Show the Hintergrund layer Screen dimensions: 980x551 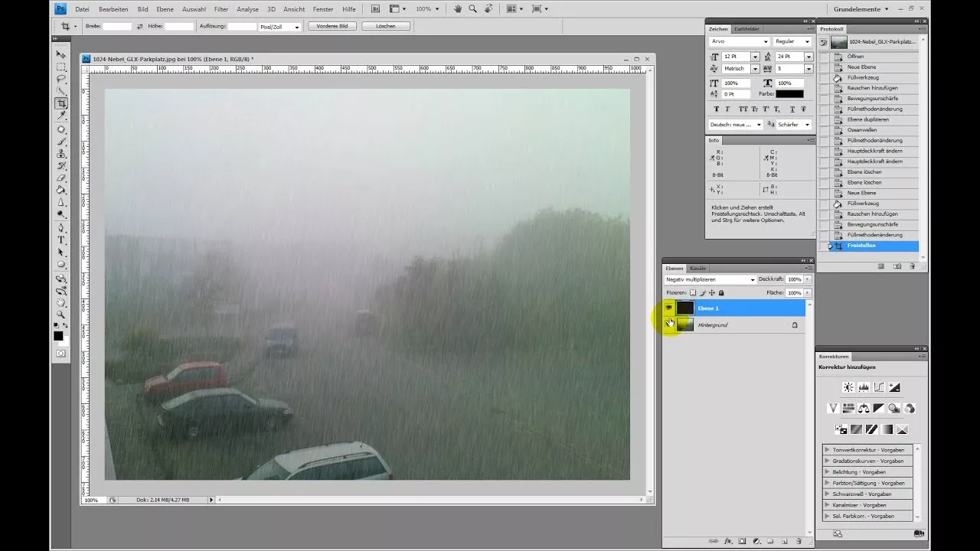click(669, 324)
